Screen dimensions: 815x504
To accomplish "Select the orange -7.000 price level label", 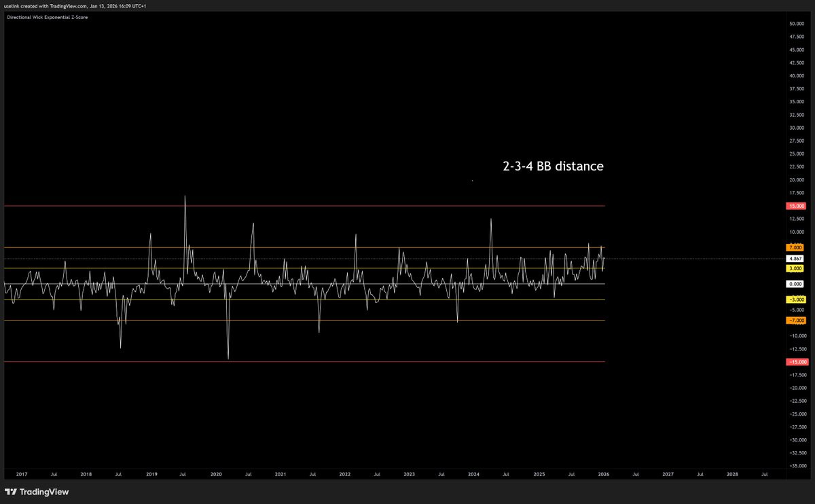I will point(796,321).
